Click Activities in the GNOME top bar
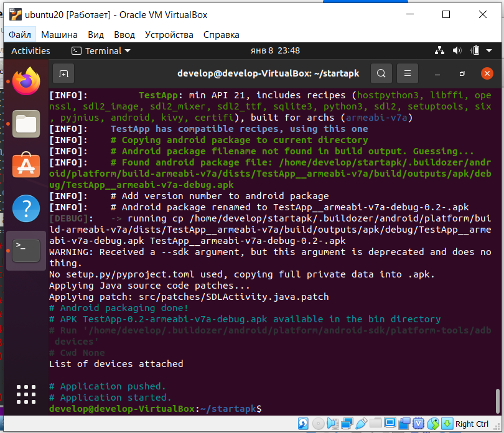The width and height of the screenshot is (504, 433). click(30, 51)
